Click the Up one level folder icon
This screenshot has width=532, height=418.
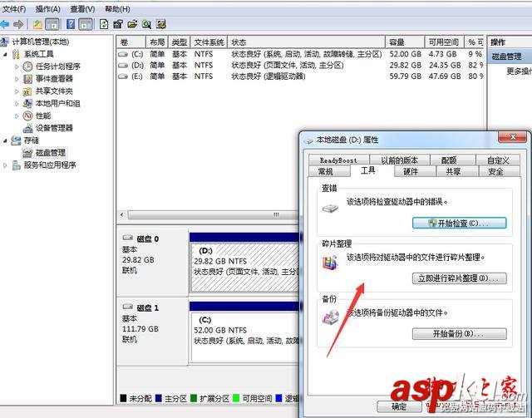point(37,24)
